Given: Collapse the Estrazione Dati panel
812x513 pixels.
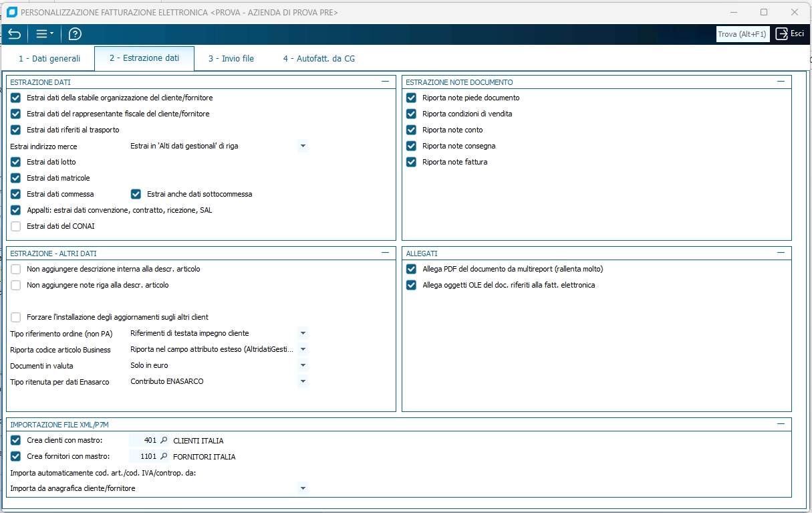Looking at the screenshot, I should pyautogui.click(x=385, y=82).
